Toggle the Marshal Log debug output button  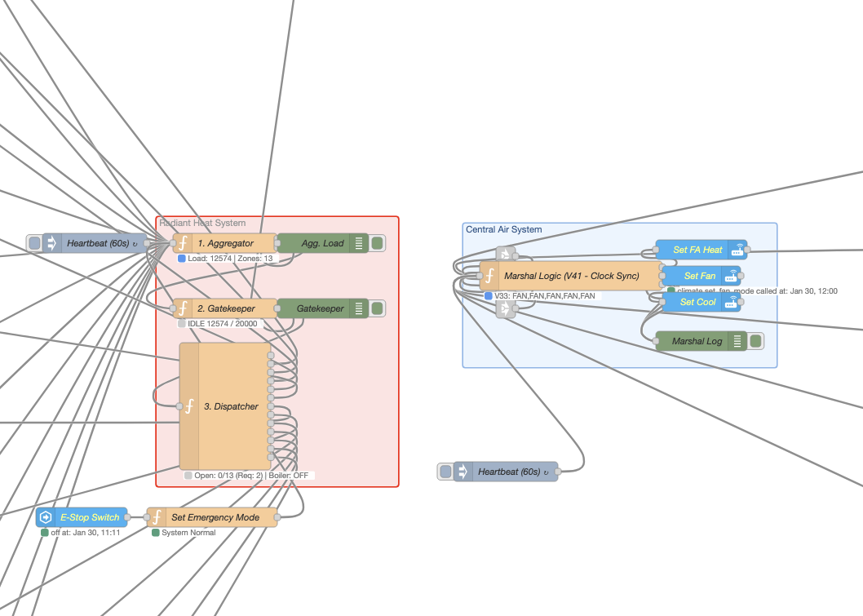pyautogui.click(x=755, y=341)
